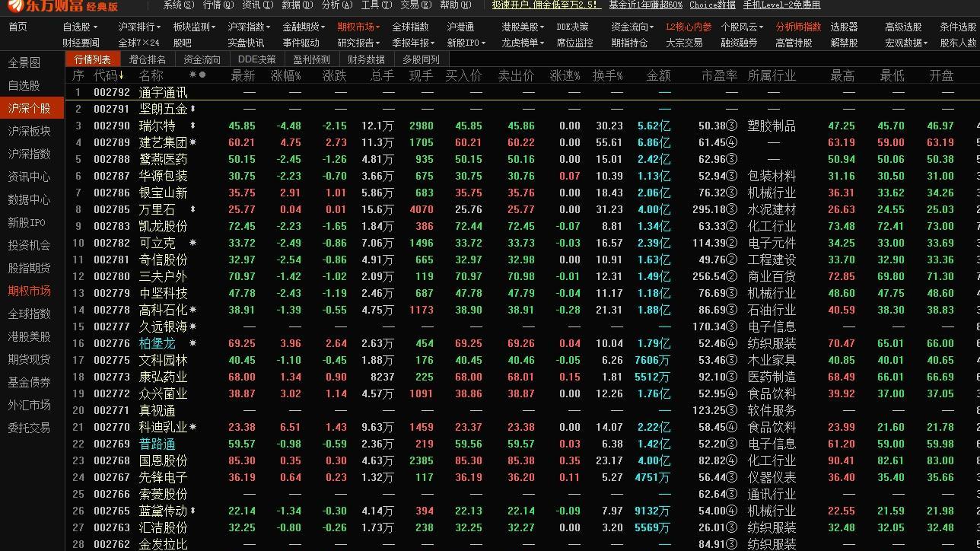This screenshot has height=551, width=980.
Task: Select the 普路通 stock name
Action: tap(157, 444)
